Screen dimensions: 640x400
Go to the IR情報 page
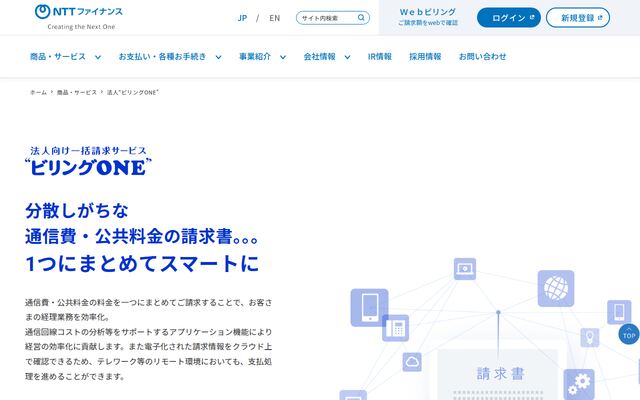[380, 57]
